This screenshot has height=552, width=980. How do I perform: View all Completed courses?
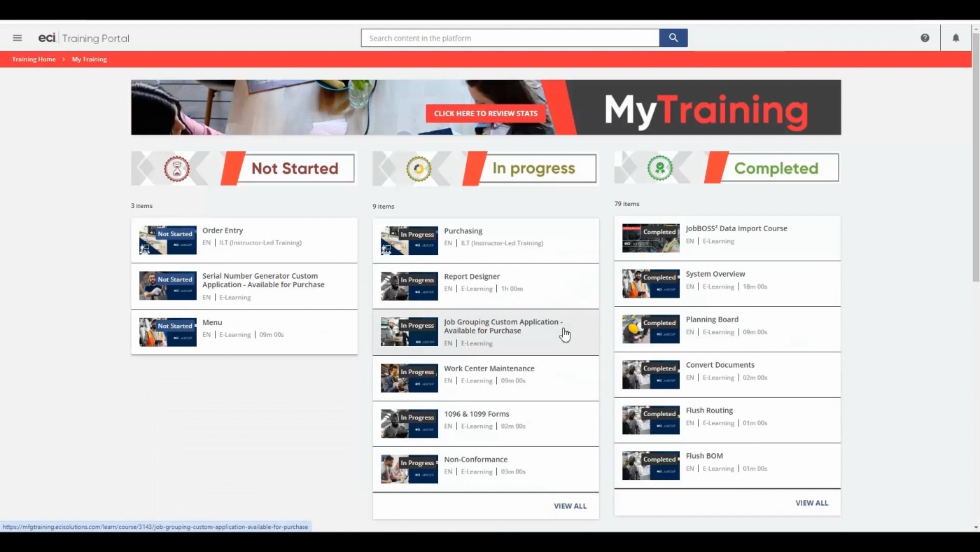coord(812,503)
